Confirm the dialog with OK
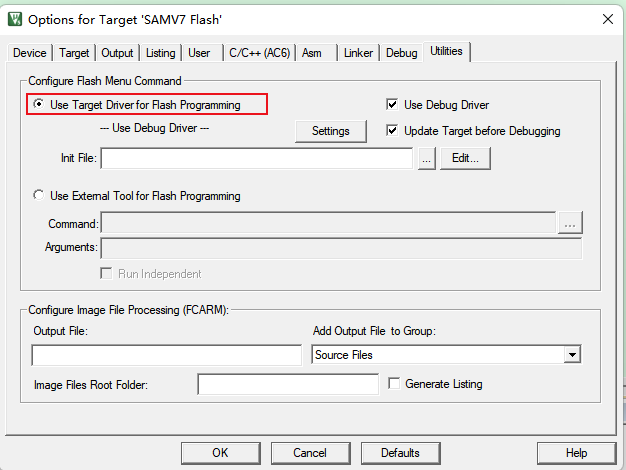 point(220,453)
